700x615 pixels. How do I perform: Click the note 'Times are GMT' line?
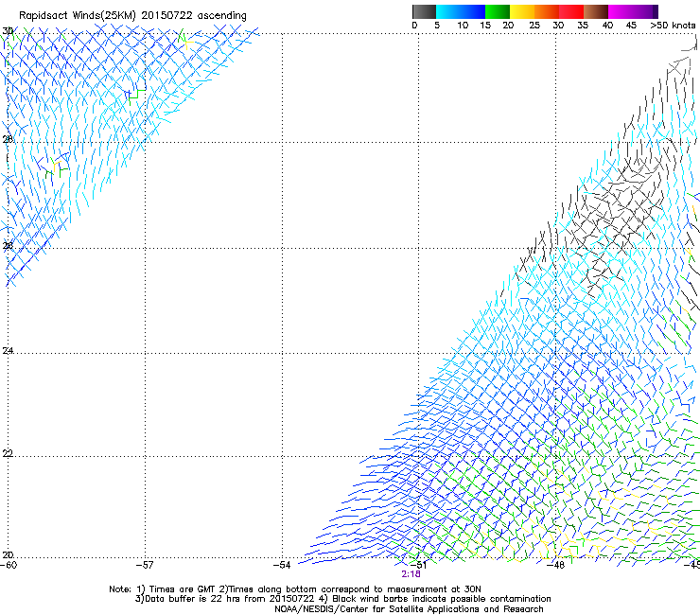point(295,589)
